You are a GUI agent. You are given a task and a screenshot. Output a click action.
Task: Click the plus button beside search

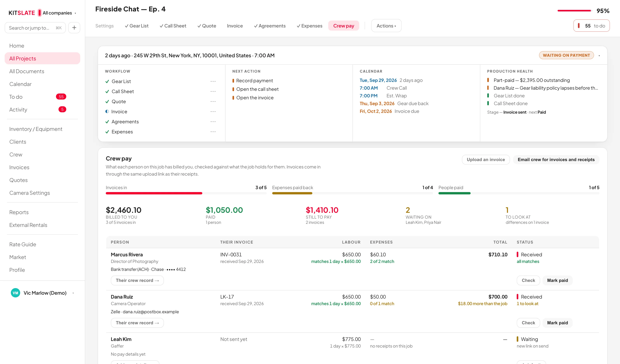click(74, 28)
